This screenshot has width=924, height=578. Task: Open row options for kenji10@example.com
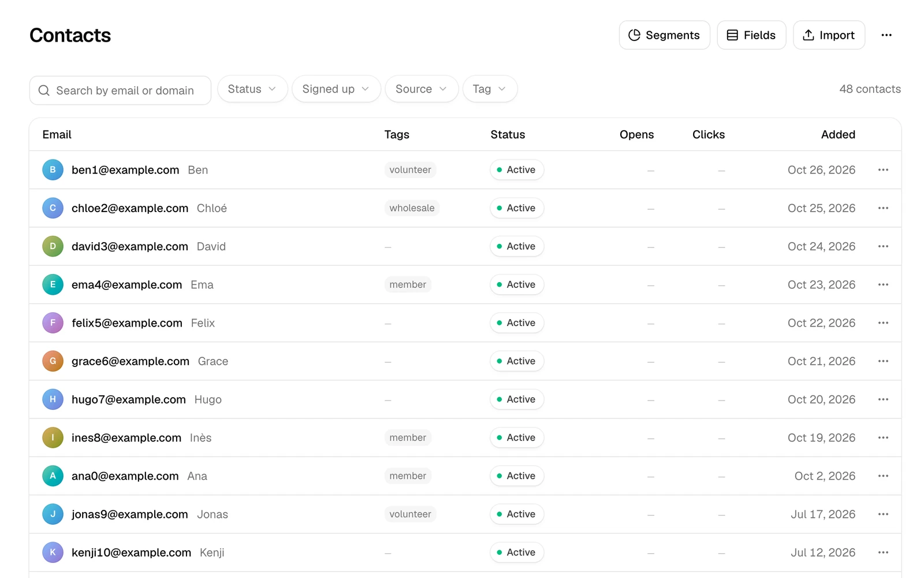click(883, 553)
